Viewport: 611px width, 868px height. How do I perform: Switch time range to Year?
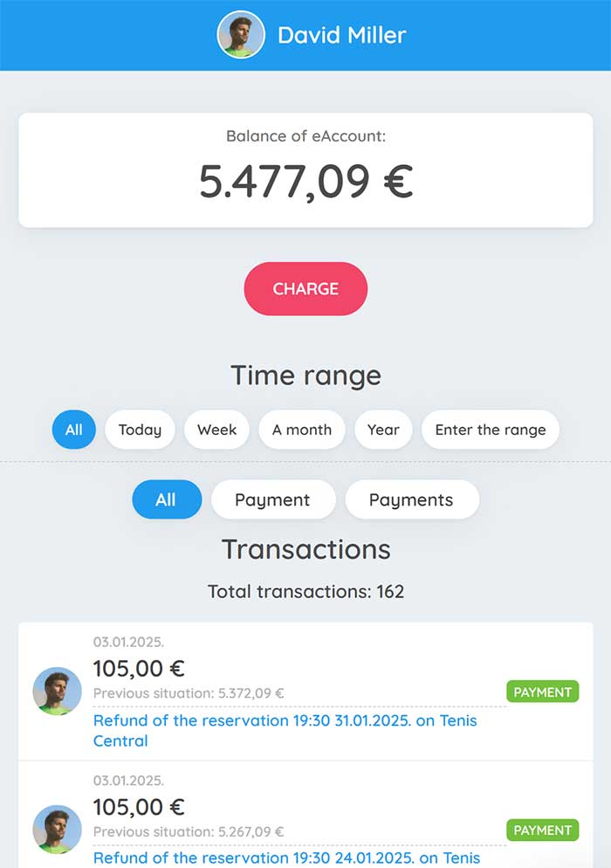point(383,430)
